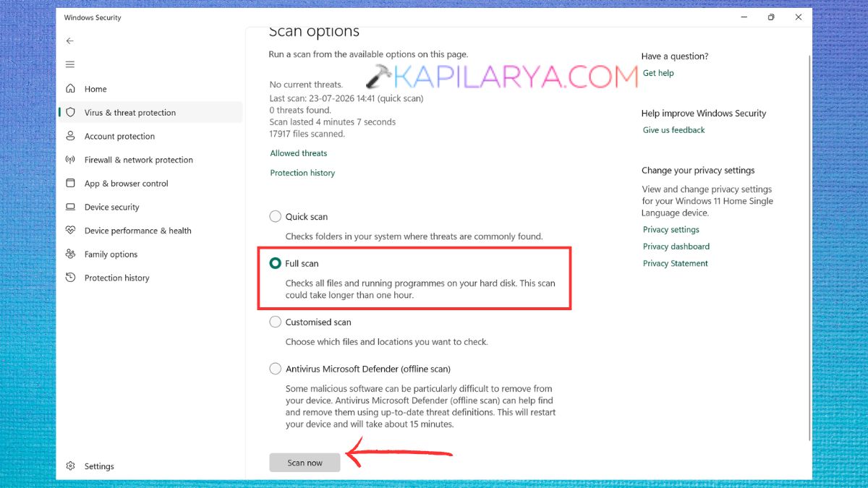Click the Device security laptop icon
This screenshot has height=488, width=868.
click(x=70, y=207)
